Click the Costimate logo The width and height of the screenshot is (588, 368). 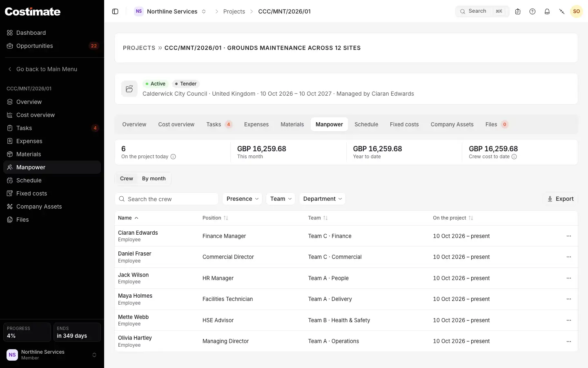click(33, 11)
